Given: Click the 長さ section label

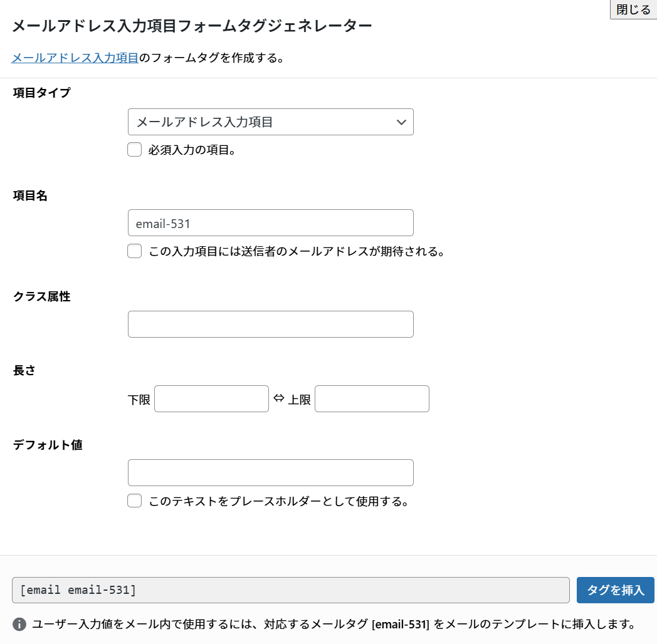Looking at the screenshot, I should pyautogui.click(x=24, y=370).
